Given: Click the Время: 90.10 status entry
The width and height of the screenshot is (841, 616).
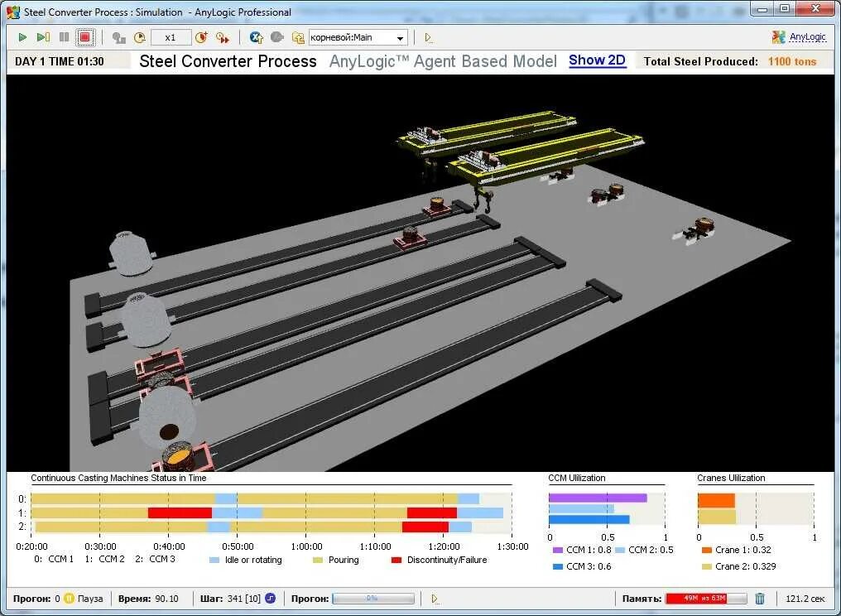Looking at the screenshot, I should (148, 599).
